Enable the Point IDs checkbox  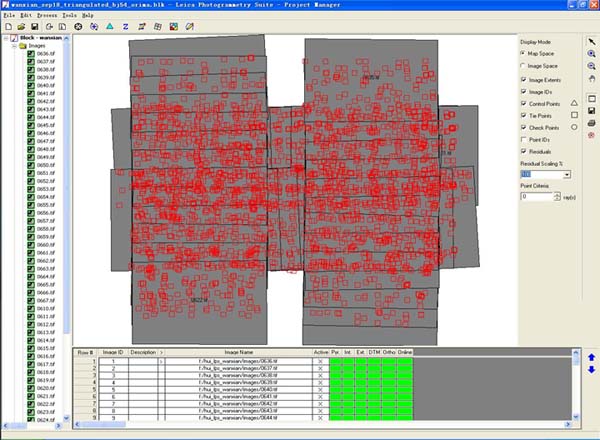(x=524, y=139)
